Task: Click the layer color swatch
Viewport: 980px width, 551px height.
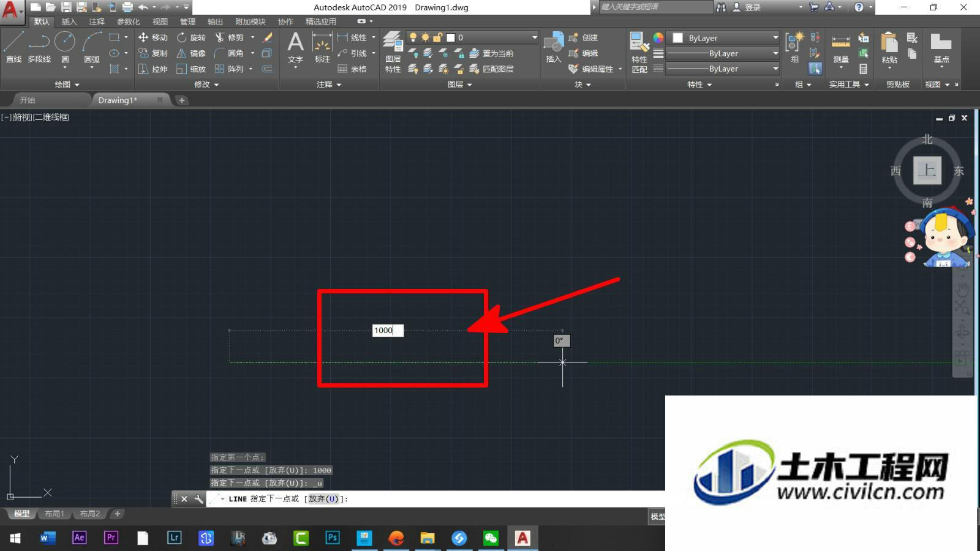Action: coord(450,37)
